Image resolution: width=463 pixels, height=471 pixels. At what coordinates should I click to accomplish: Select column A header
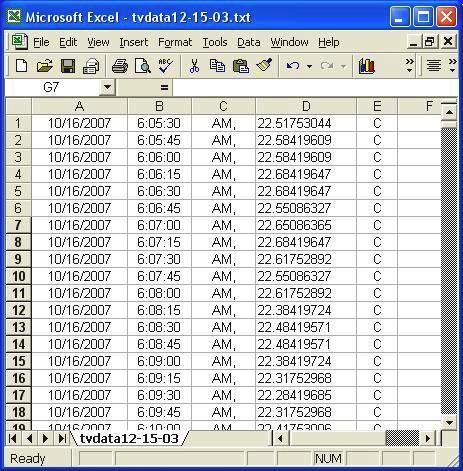(79, 106)
